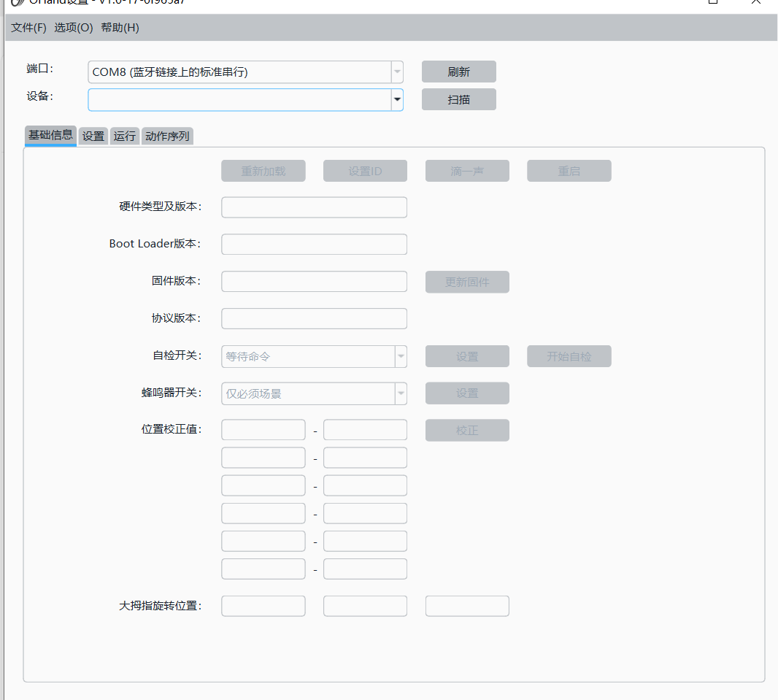Click 设置 button beside 自检开关
This screenshot has width=778, height=700.
pyautogui.click(x=467, y=356)
